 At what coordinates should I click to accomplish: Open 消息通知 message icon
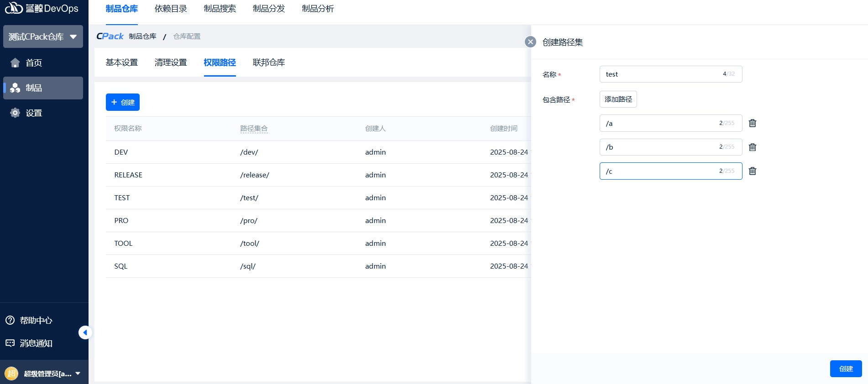(x=10, y=343)
